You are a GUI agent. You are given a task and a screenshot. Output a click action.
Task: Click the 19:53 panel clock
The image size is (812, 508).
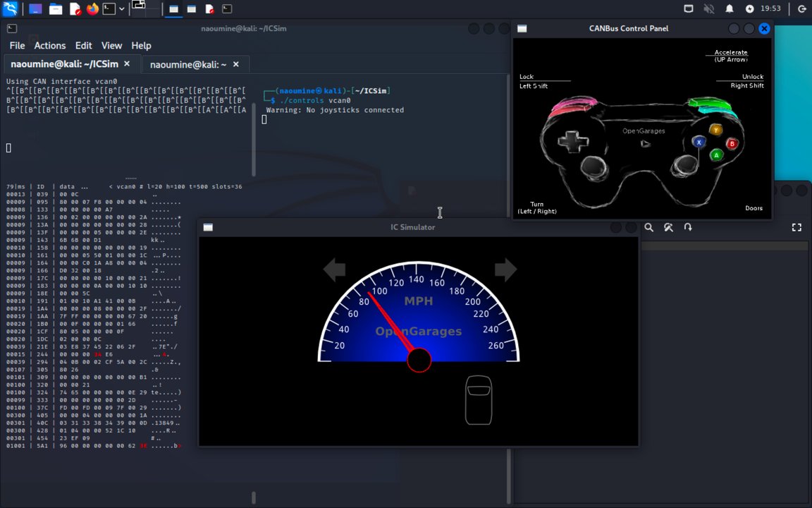tap(770, 8)
